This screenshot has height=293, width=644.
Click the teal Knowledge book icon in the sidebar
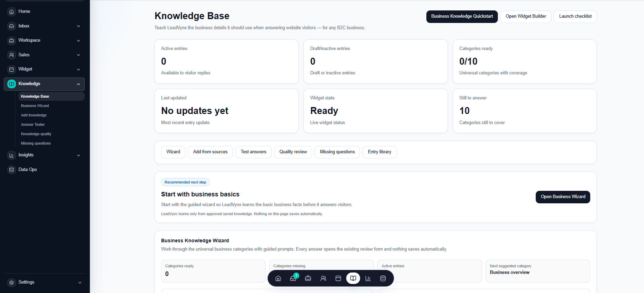click(11, 84)
